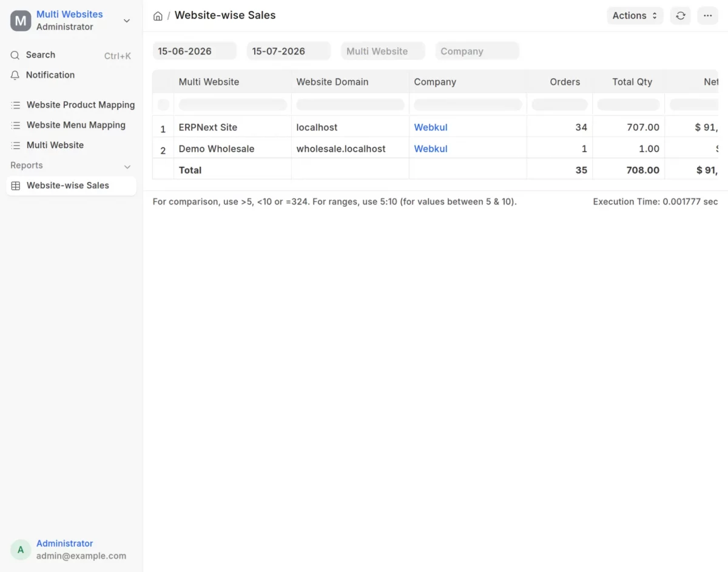Open the Webkul link in ERPNext Site row
728x572 pixels.
pos(431,127)
